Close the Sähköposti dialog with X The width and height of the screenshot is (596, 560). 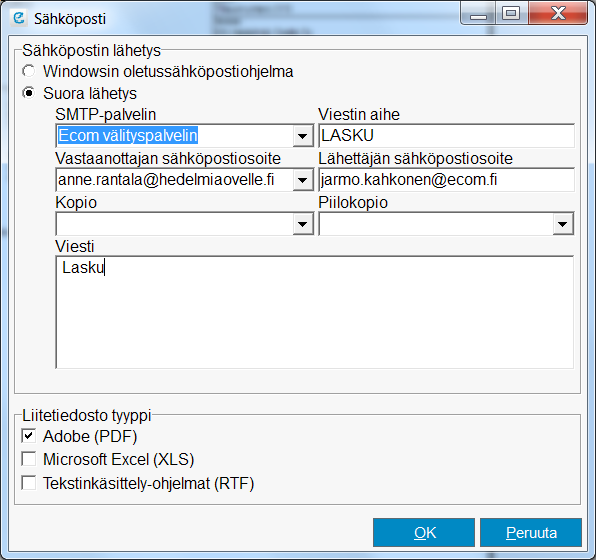click(x=558, y=14)
